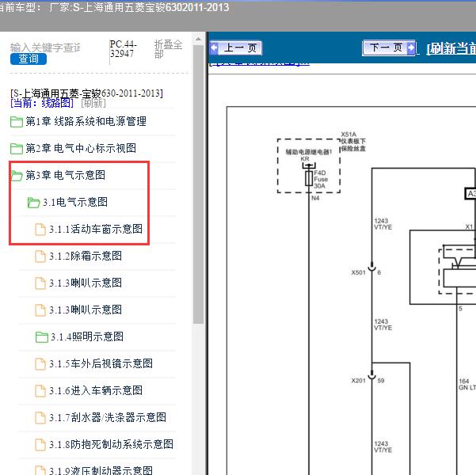This screenshot has width=476, height=475.
Task: Expand 第1章 线路系统和电源管理 chapter
Action: pos(86,121)
